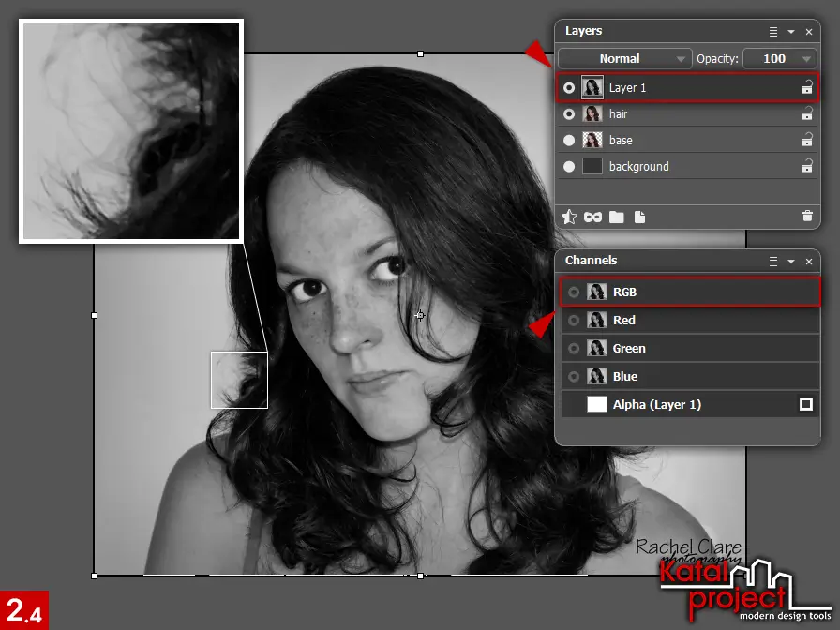Create a new layer using the page icon
The width and height of the screenshot is (840, 630).
(x=639, y=217)
